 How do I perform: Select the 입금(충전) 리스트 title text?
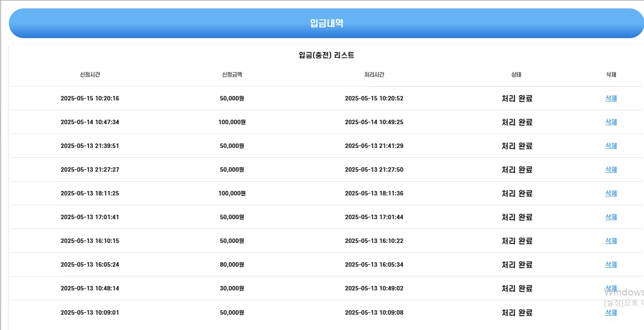pos(326,55)
